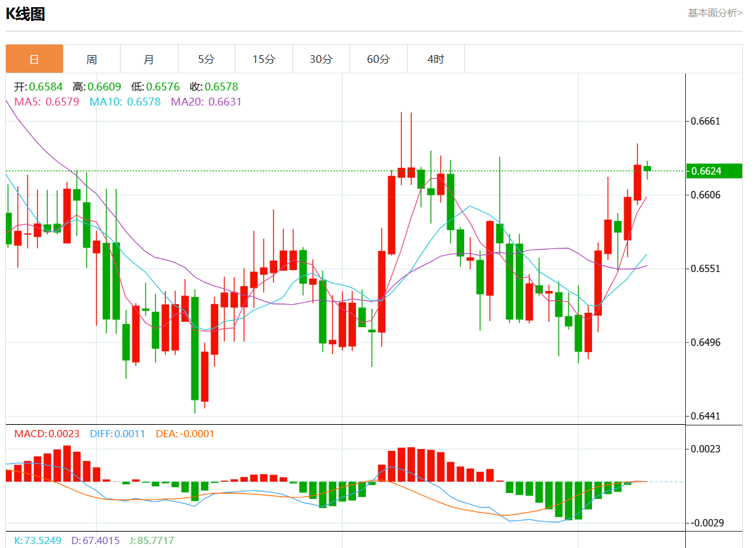Click the 0.6551 price axis label
This screenshot has height=548, width=756.
pos(706,269)
